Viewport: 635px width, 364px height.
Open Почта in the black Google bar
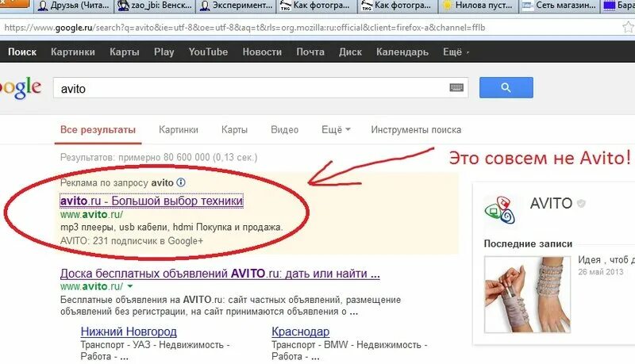310,52
